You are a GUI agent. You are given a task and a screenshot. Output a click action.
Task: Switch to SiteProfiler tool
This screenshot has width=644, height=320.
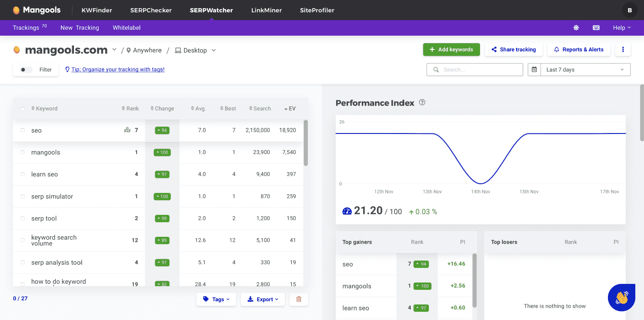tap(317, 10)
